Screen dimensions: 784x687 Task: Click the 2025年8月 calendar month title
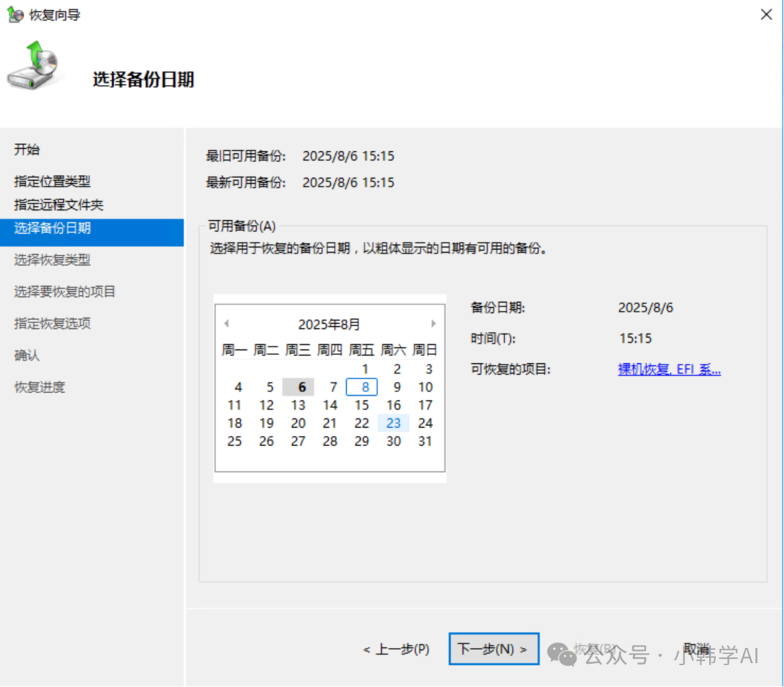pyautogui.click(x=329, y=325)
